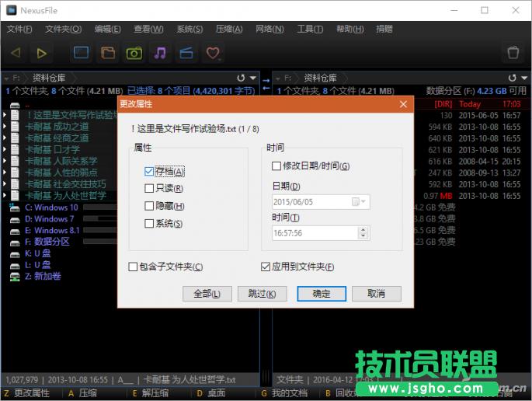Click the 时间 spinner up arrow
This screenshot has height=401, width=532.
click(360, 229)
